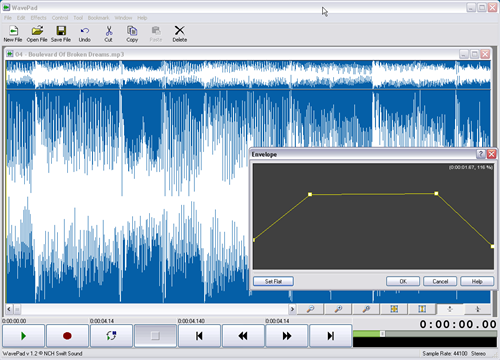
Task: Select the first rising envelope point handle
Action: pyautogui.click(x=310, y=194)
